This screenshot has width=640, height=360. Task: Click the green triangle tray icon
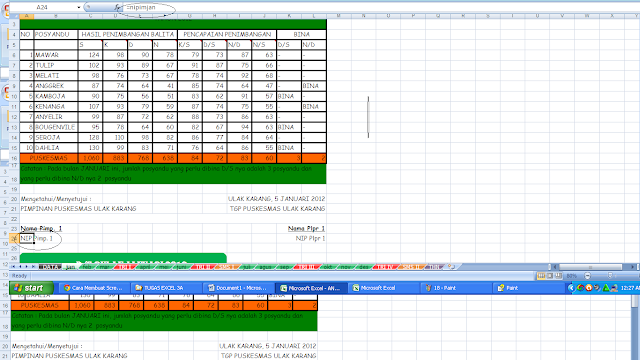coord(606,288)
